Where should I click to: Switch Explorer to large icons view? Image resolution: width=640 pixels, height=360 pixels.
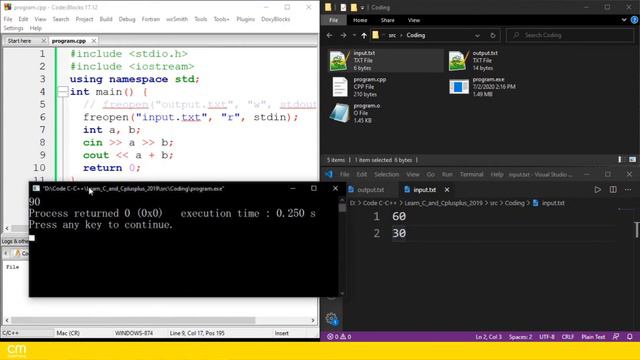pyautogui.click(x=632, y=160)
